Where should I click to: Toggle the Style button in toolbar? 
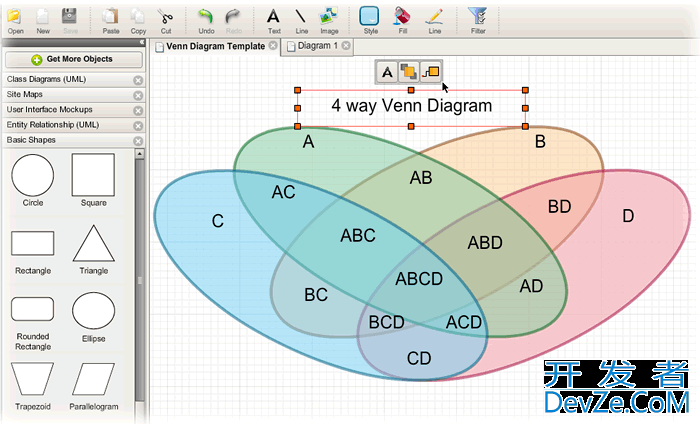pos(370,19)
